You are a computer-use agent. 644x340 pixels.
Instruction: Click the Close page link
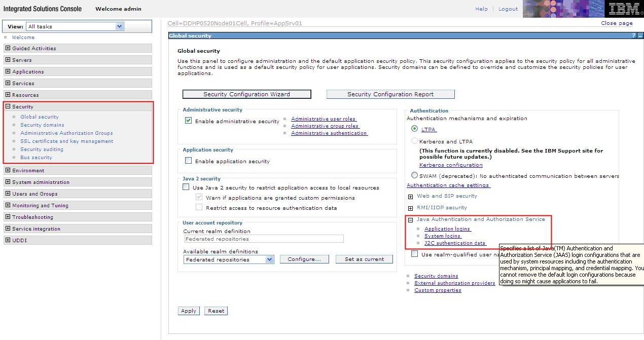tap(617, 23)
